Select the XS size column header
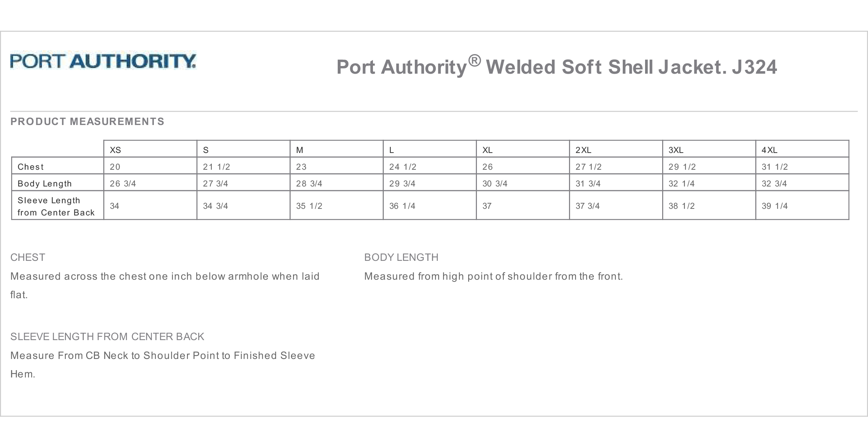 click(x=115, y=150)
